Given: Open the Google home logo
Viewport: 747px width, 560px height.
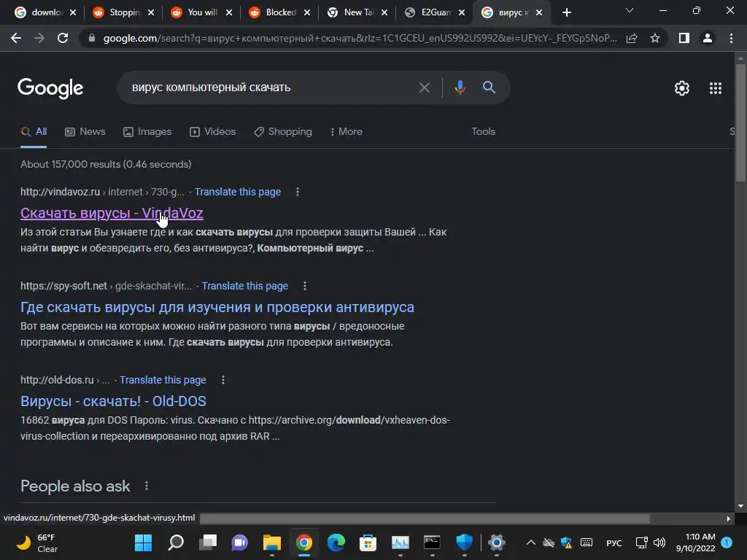Looking at the screenshot, I should pos(50,88).
